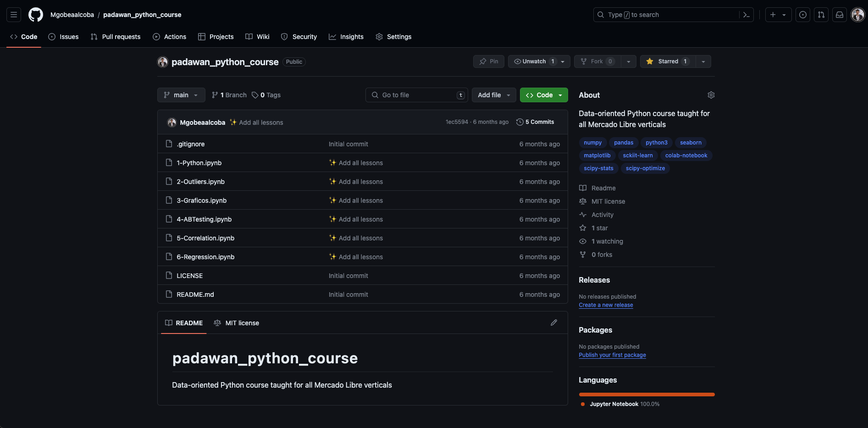This screenshot has width=868, height=428.
Task: Click the search field in header
Action: [673, 15]
